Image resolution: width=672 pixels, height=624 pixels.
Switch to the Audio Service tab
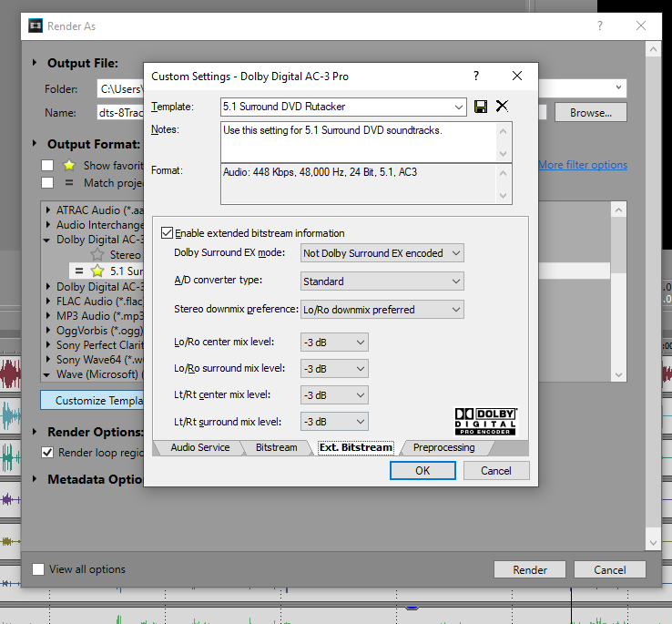tap(200, 447)
